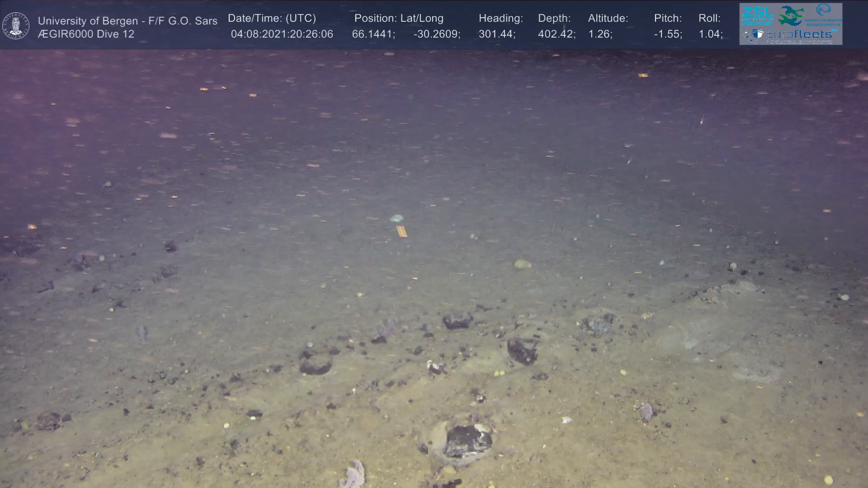Select the timestamp value 04:08:2021:20:26:06
Image resolution: width=868 pixels, height=488 pixels.
(x=282, y=34)
